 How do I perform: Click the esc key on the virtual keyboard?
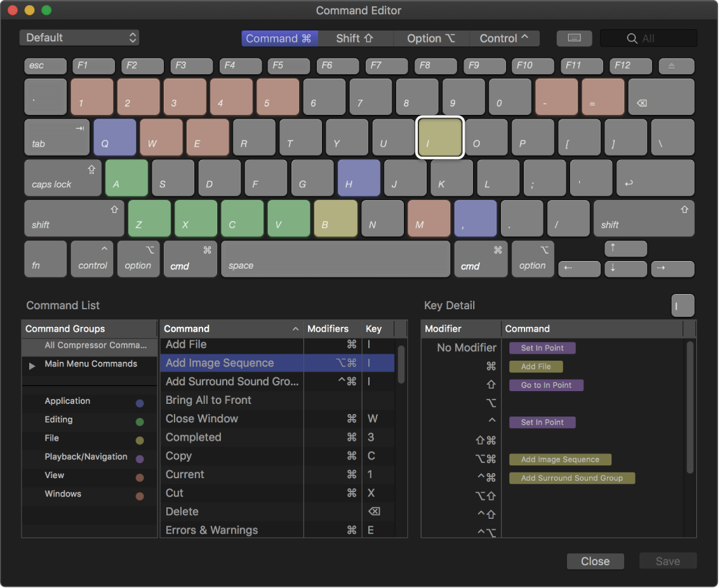45,65
